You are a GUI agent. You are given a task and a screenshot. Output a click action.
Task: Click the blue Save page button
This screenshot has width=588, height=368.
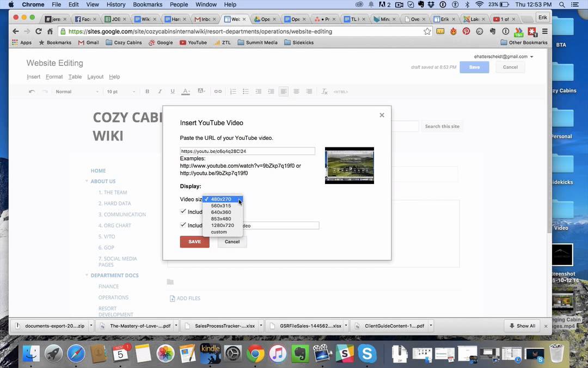coord(474,67)
